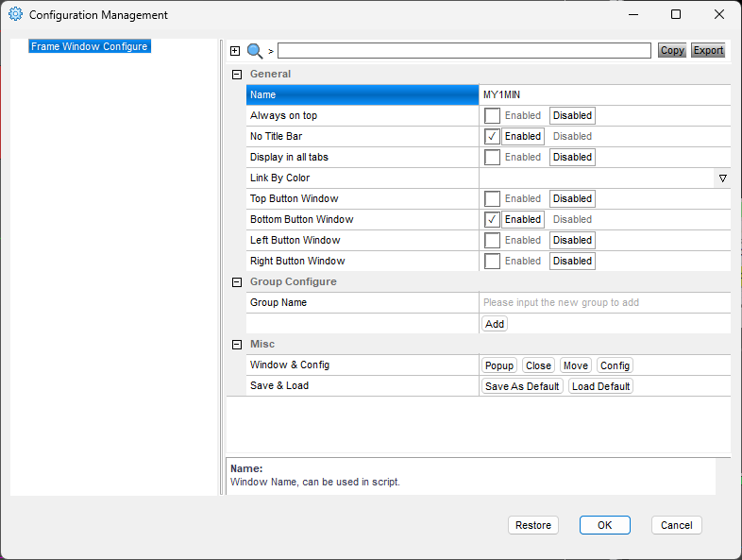Click Save As Default
The height and width of the screenshot is (560, 742).
522,387
